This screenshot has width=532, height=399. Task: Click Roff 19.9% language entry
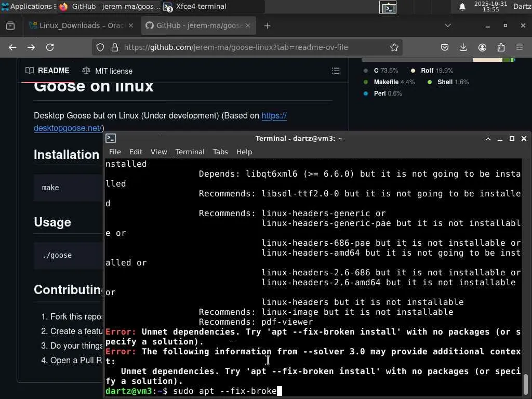click(432, 71)
